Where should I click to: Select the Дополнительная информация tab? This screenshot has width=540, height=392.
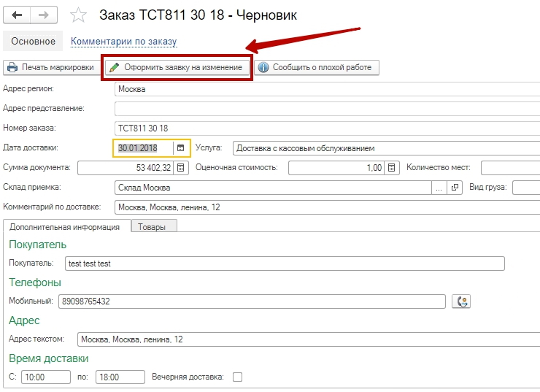67,226
